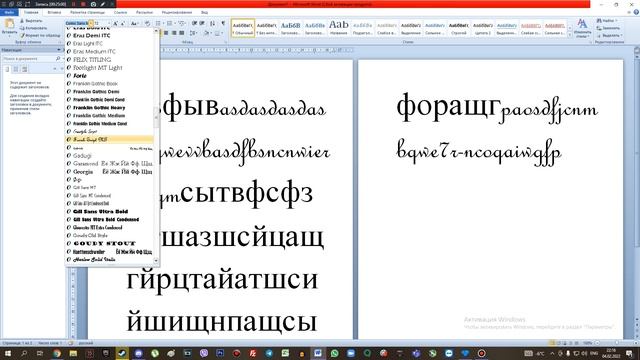This screenshot has height=360, width=640.
Task: Choose the Georgia font
Action: click(109, 171)
